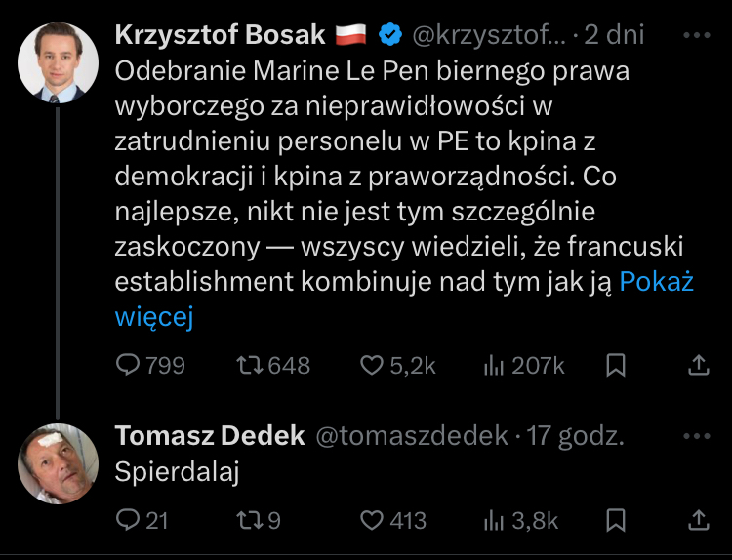732x560 pixels.
Task: Click Krzysztof Bosak's avatar photo
Action: pyautogui.click(x=59, y=62)
